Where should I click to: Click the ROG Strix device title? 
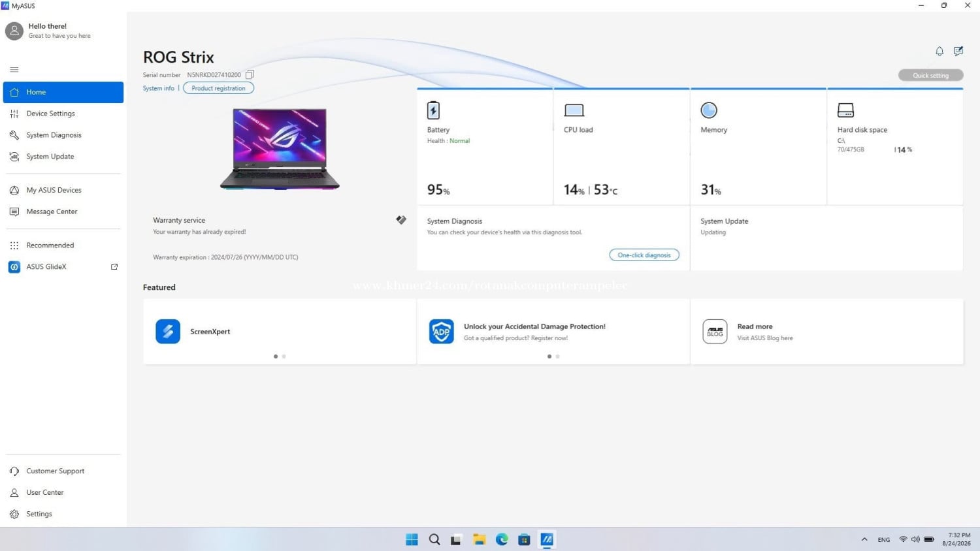click(178, 57)
